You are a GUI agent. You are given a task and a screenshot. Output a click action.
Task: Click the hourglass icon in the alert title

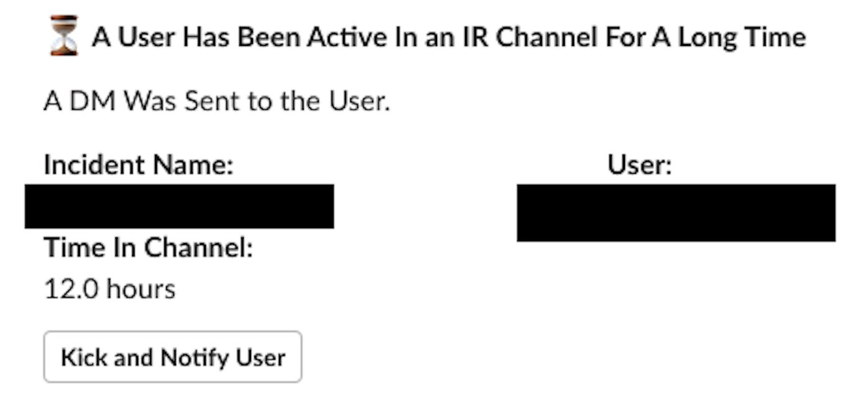point(64,37)
